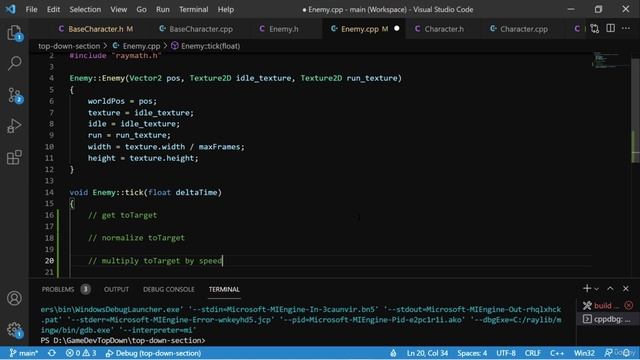This screenshot has width=640, height=360.
Task: Click the VS Code logo icon
Action: pos(11,9)
